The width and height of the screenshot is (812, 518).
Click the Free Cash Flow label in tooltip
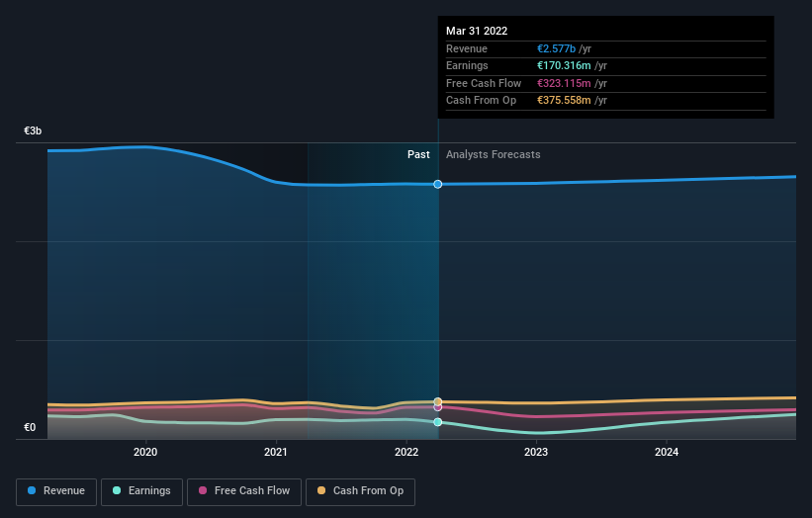click(x=484, y=83)
